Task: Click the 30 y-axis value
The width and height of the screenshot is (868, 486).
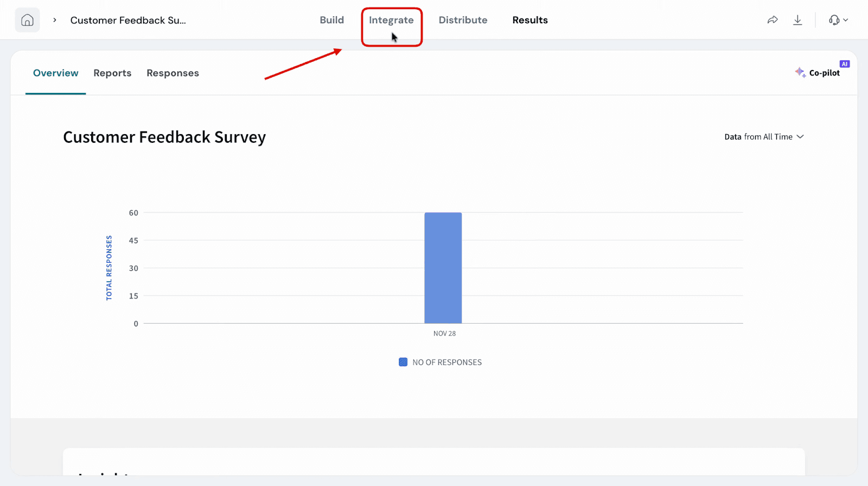Action: (x=133, y=268)
